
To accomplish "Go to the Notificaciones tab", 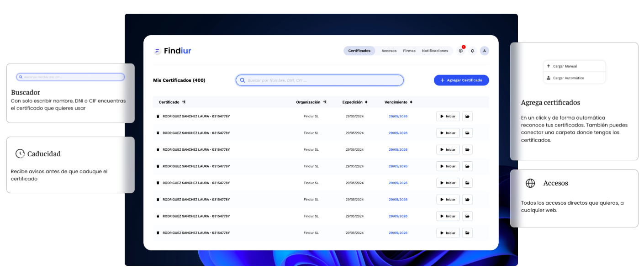I will (x=435, y=51).
